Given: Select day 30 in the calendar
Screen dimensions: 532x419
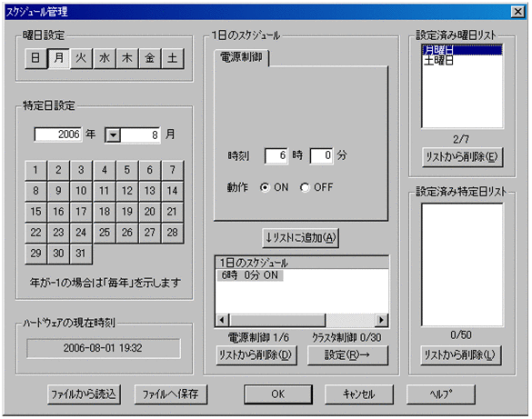Looking at the screenshot, I should pyautogui.click(x=58, y=254).
